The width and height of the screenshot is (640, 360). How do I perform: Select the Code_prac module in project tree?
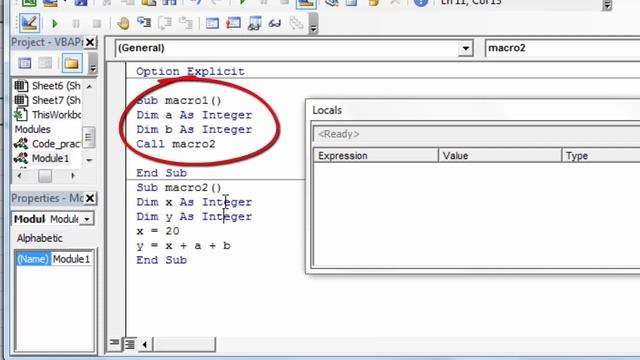[x=47, y=144]
